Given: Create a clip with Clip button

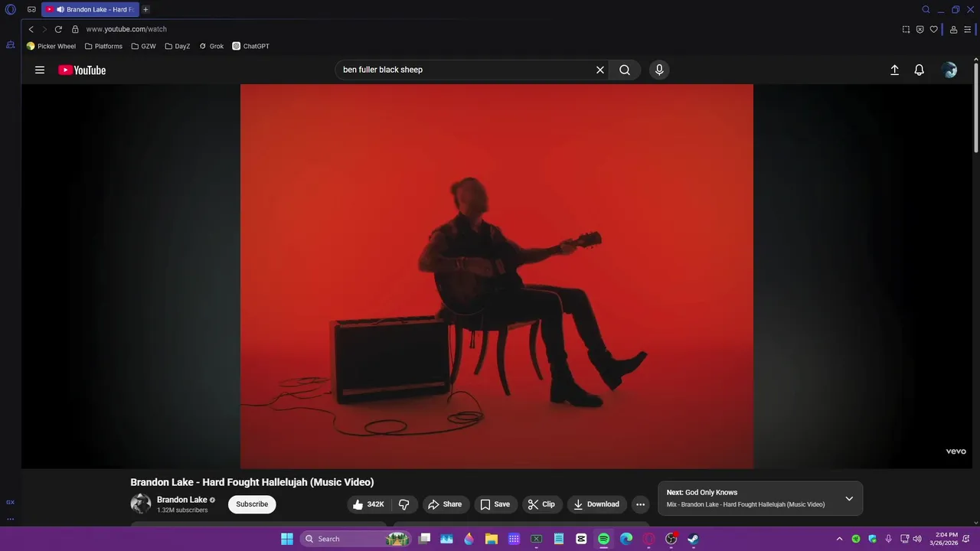Looking at the screenshot, I should (541, 504).
